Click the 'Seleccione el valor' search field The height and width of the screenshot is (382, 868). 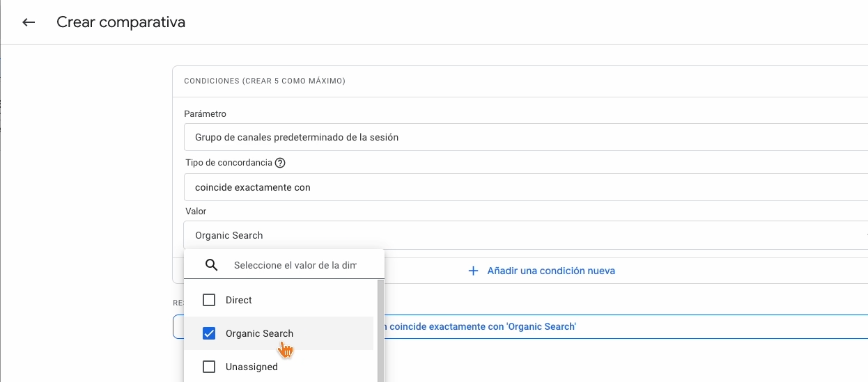tap(295, 265)
